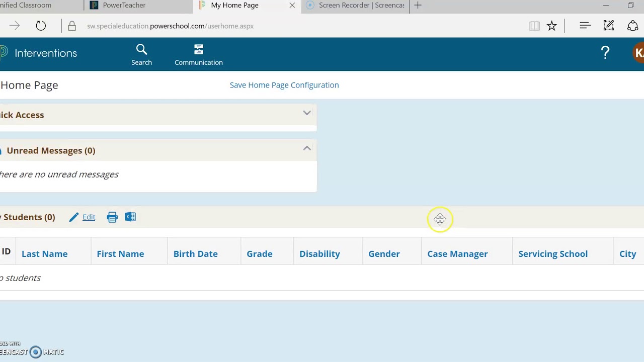Click the site lock icon

click(72, 26)
